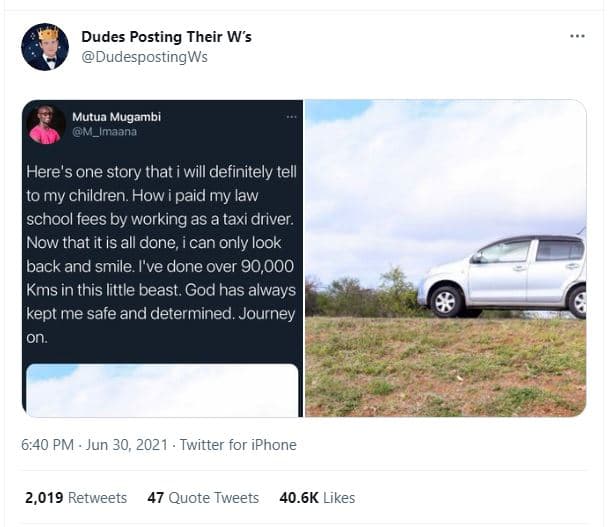This screenshot has width=610, height=527.
Task: View the 2,019 Retweets list
Action: coord(76,497)
